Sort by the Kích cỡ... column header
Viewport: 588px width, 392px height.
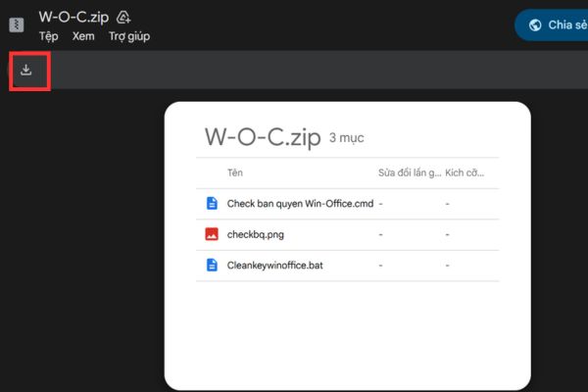click(x=465, y=172)
